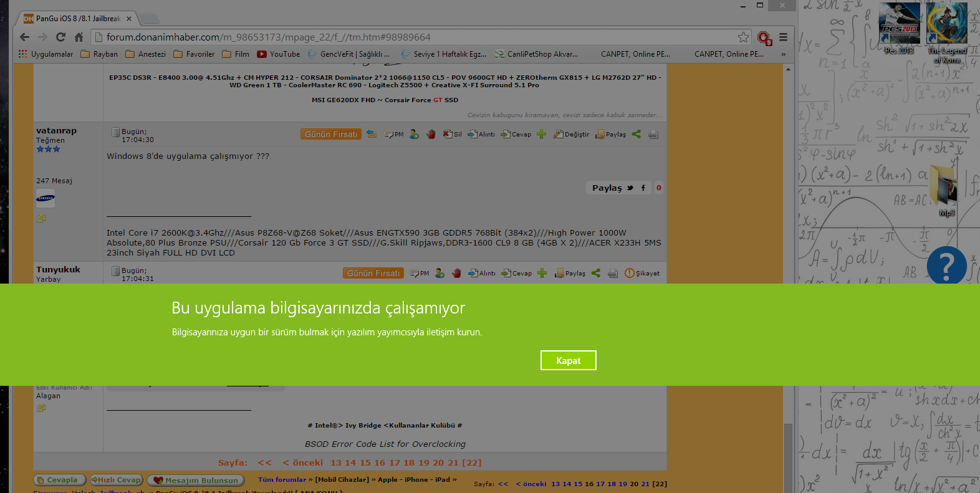The height and width of the screenshot is (493, 980).
Task: Open the Uygulamalar apps shortcut
Action: click(x=46, y=54)
